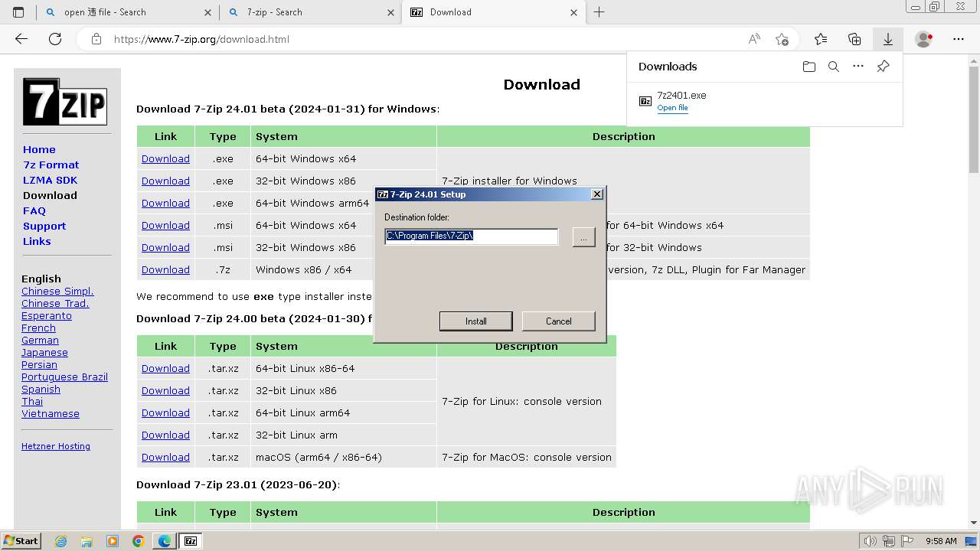Open 7z Format sidebar link
980x551 pixels.
[x=51, y=165]
